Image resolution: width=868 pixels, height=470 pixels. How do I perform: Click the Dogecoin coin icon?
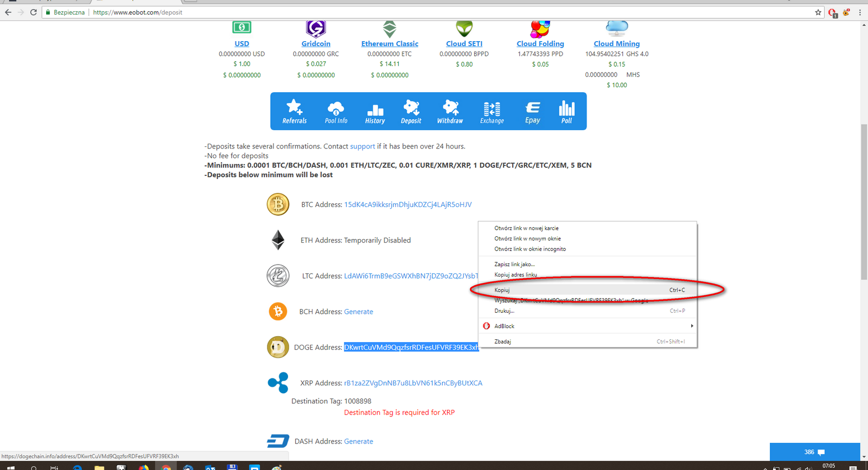pyautogui.click(x=278, y=347)
